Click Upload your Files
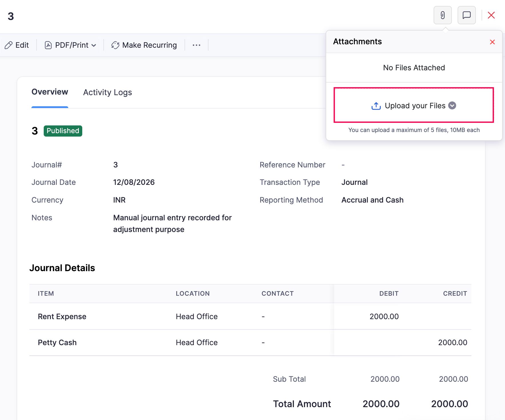The width and height of the screenshot is (505, 420). tap(414, 105)
